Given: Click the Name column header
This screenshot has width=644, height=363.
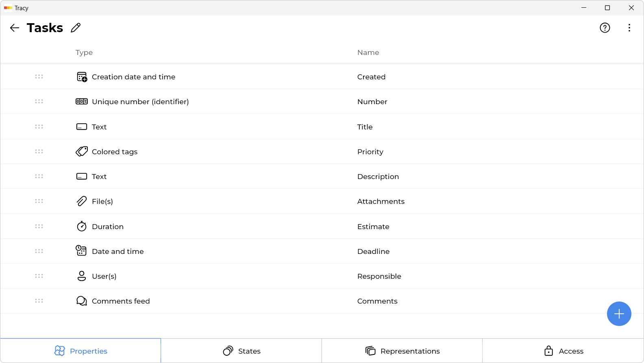Looking at the screenshot, I should 368,52.
